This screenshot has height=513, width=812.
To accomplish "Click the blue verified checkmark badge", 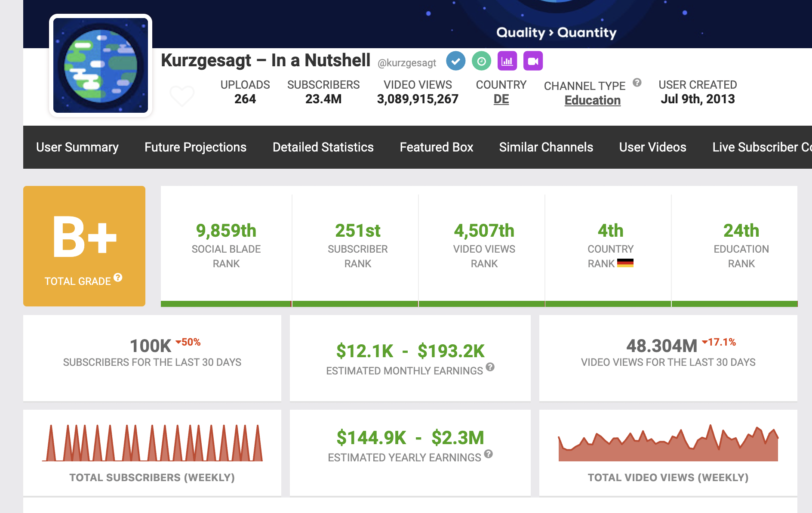I will pyautogui.click(x=455, y=61).
